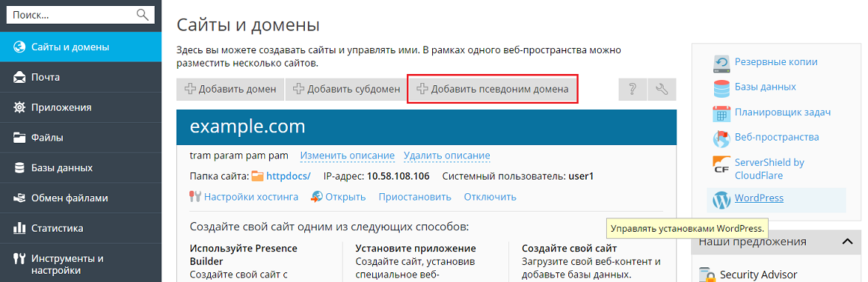Click database stack icon in right panel

722,89
